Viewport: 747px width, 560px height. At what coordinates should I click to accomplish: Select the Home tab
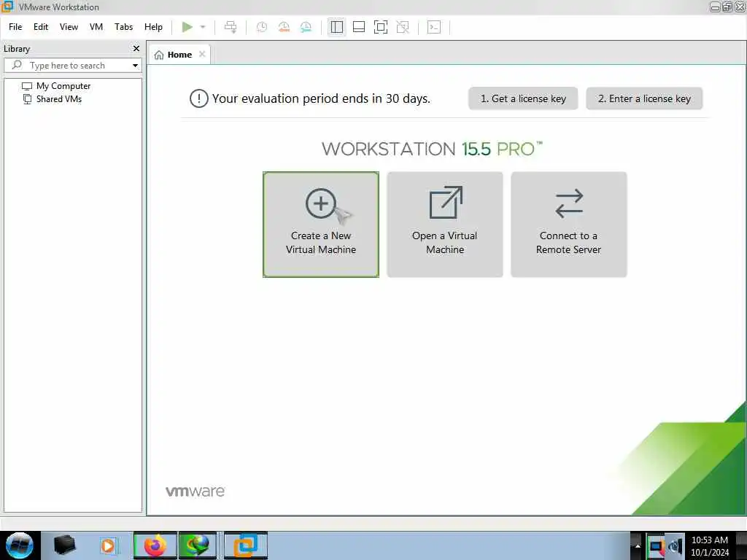coord(179,55)
